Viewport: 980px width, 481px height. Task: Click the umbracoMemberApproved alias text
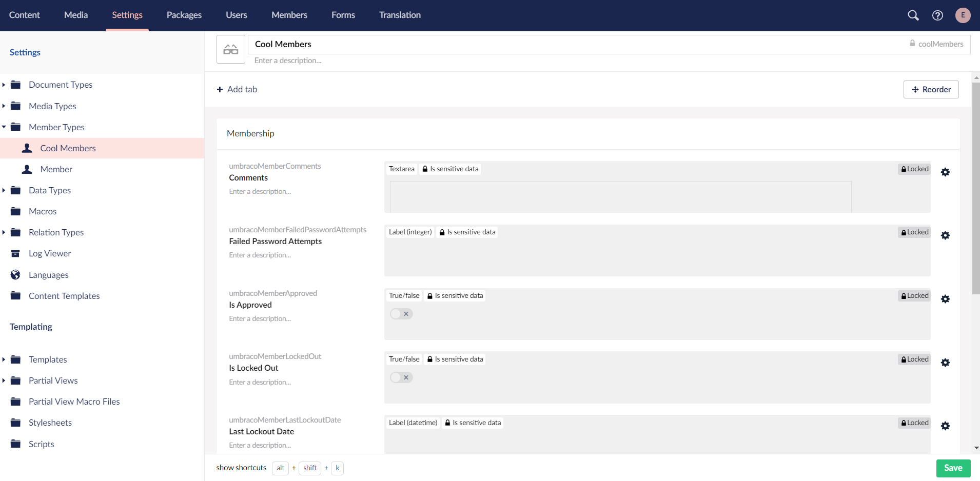[x=273, y=293]
